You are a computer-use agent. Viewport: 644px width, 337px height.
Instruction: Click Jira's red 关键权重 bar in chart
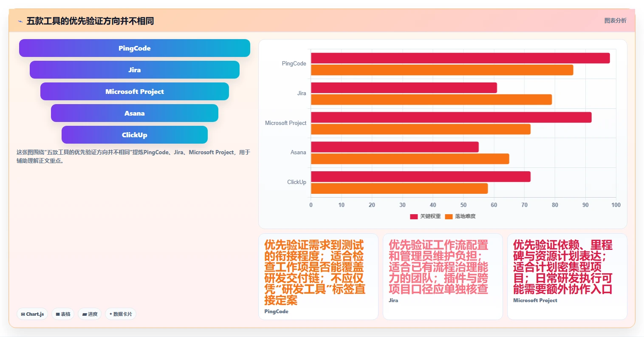[404, 88]
